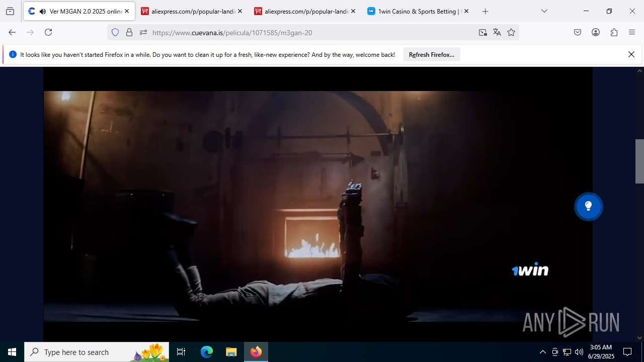
Task: Click Firefox taskbar icon
Action: pyautogui.click(x=256, y=352)
